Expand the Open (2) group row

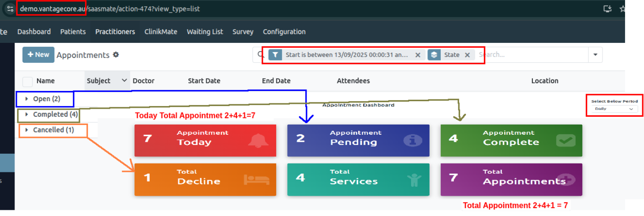(x=42, y=99)
